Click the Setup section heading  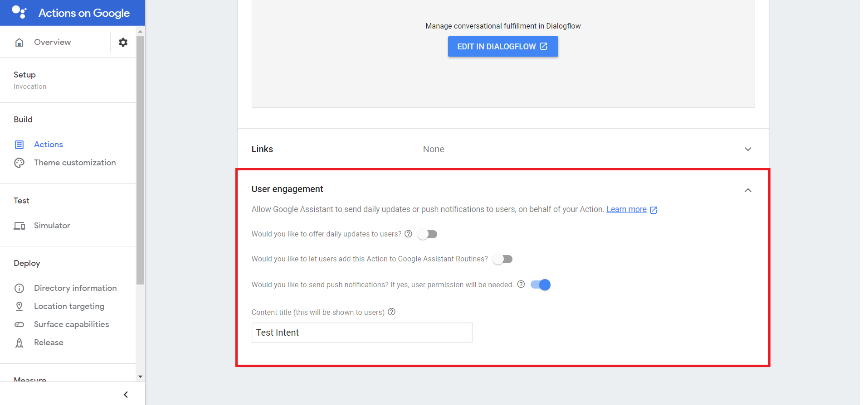[x=24, y=75]
